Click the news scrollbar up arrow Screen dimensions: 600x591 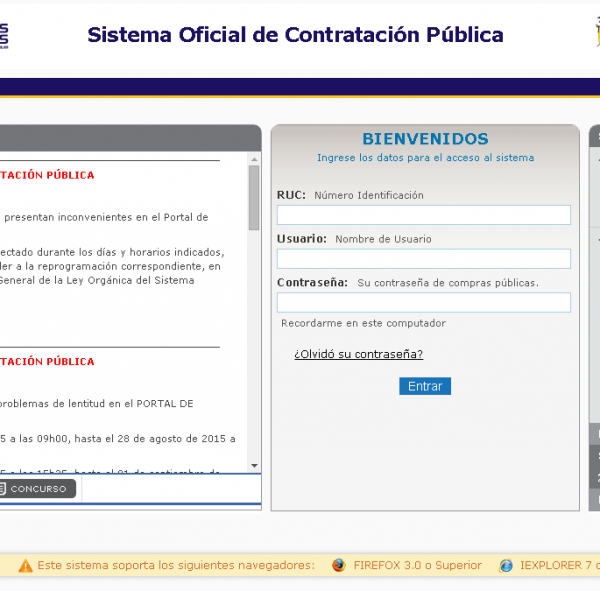254,158
